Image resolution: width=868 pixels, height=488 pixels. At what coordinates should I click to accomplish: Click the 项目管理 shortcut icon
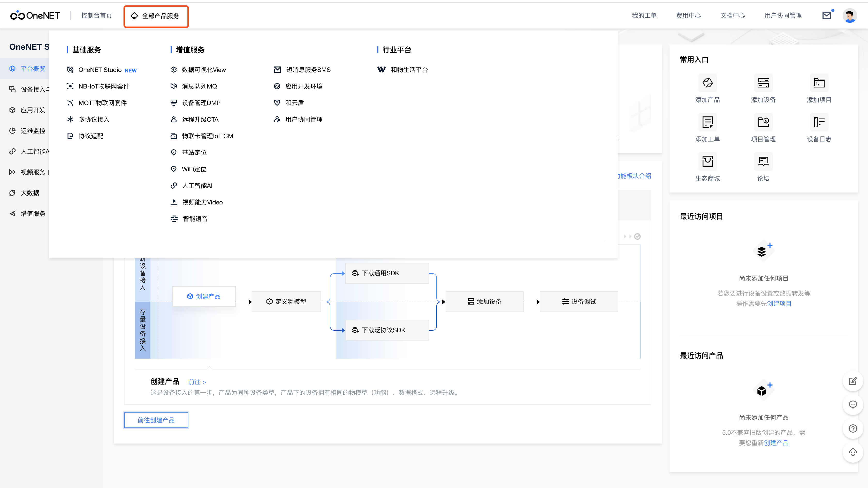[763, 122]
